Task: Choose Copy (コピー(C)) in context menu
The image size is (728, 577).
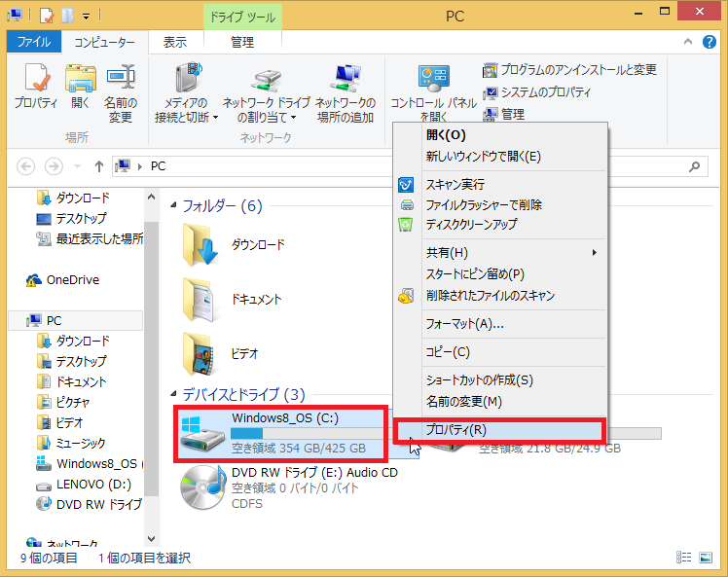Action: point(500,352)
